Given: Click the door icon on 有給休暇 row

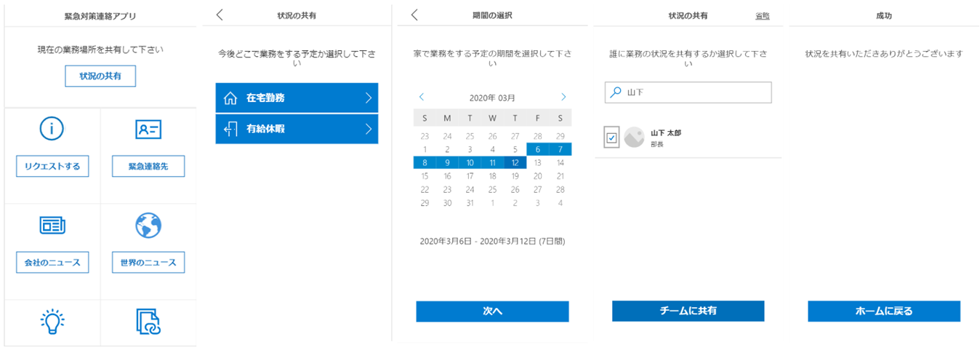Looking at the screenshot, I should pyautogui.click(x=230, y=129).
